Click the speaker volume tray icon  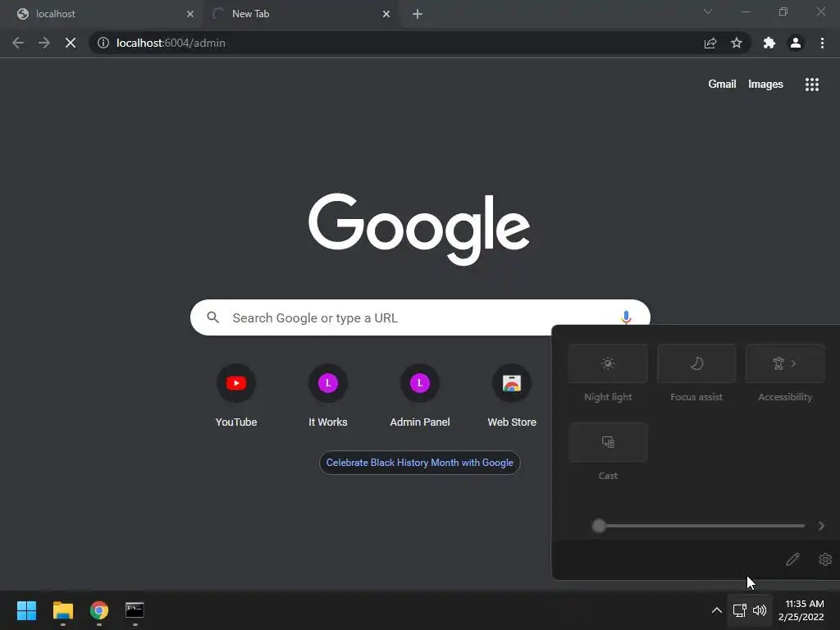coord(760,610)
